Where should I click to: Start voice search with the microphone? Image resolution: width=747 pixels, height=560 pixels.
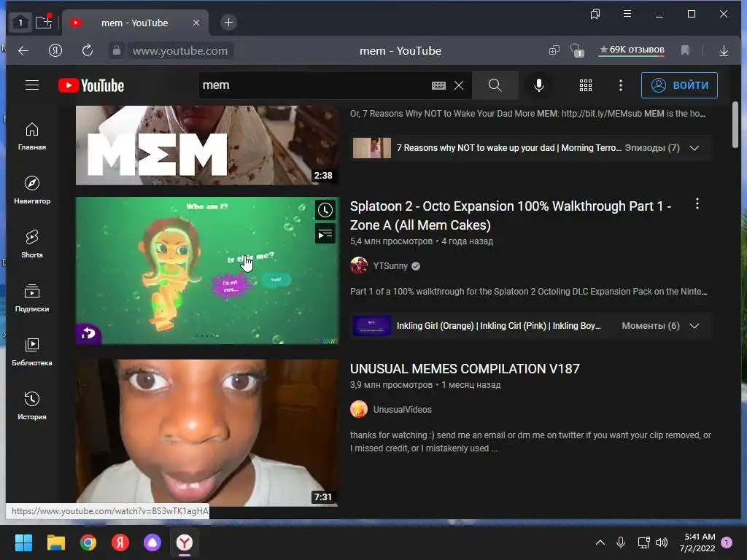pyautogui.click(x=539, y=85)
